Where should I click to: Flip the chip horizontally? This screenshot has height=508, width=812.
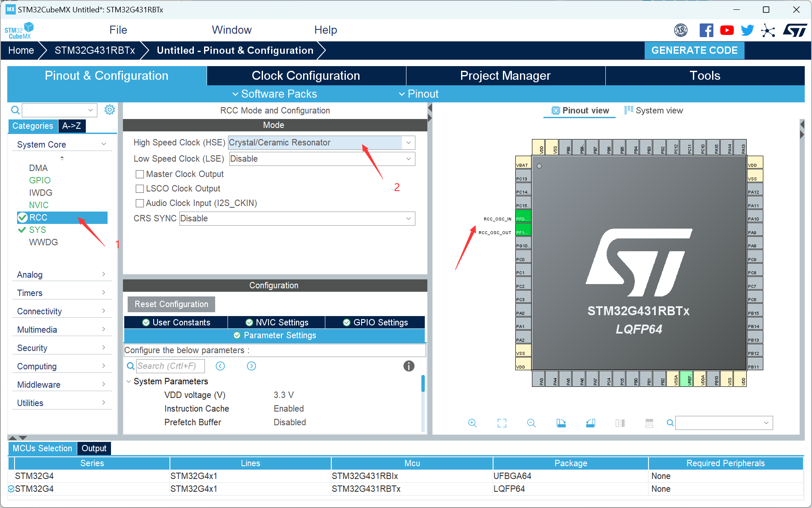coord(620,423)
